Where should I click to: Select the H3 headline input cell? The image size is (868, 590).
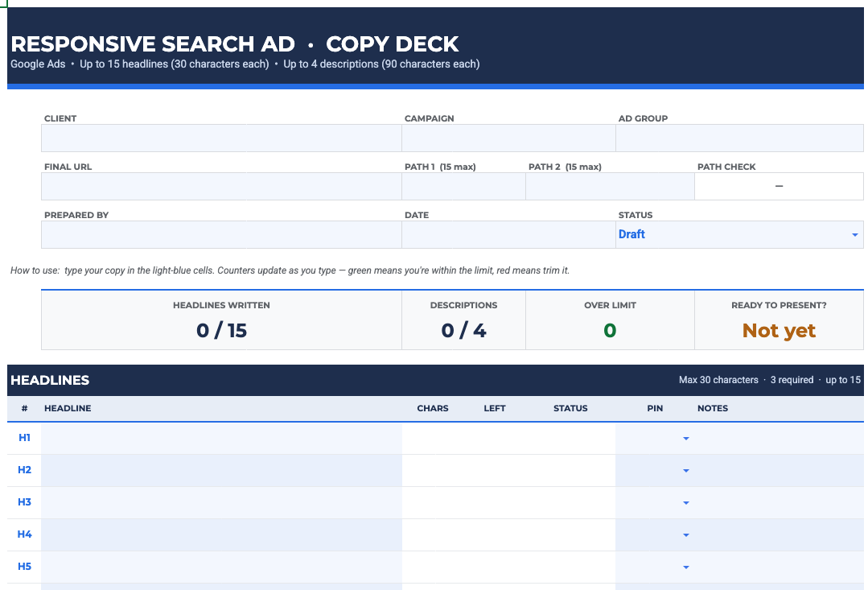[221, 502]
